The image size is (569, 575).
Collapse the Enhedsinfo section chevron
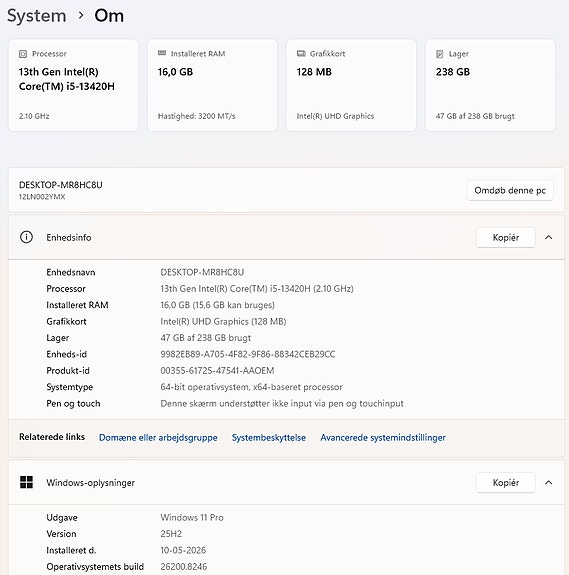point(548,237)
